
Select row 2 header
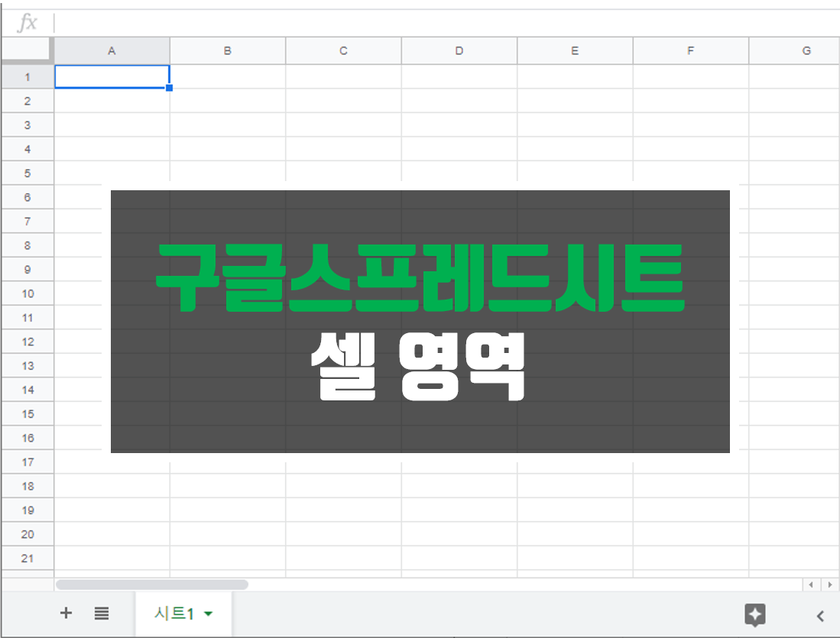[28, 102]
